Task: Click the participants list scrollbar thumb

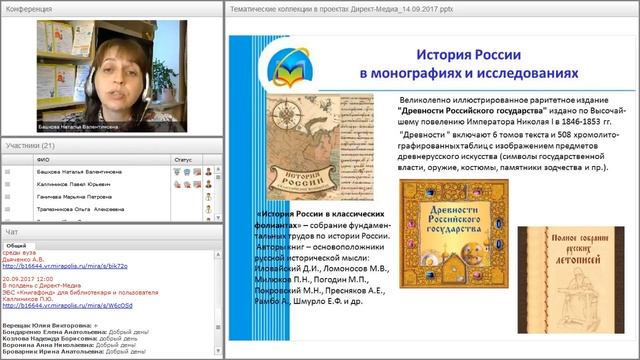Action: click(218, 177)
